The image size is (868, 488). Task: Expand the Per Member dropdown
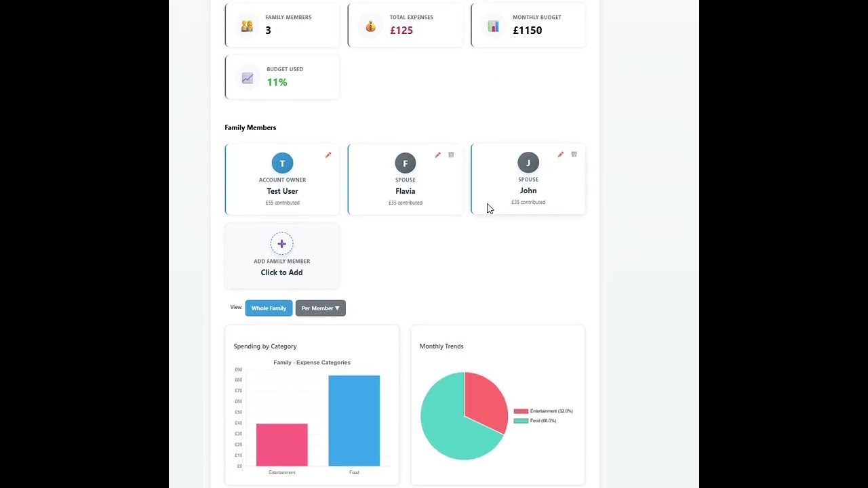point(320,308)
